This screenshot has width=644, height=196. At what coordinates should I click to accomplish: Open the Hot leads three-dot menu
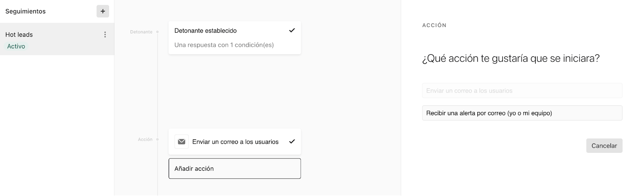click(105, 35)
